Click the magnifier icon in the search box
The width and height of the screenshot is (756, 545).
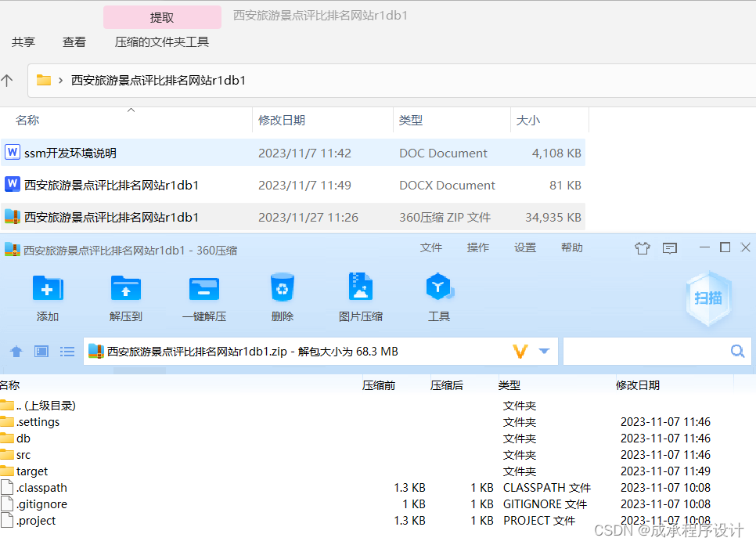point(736,351)
